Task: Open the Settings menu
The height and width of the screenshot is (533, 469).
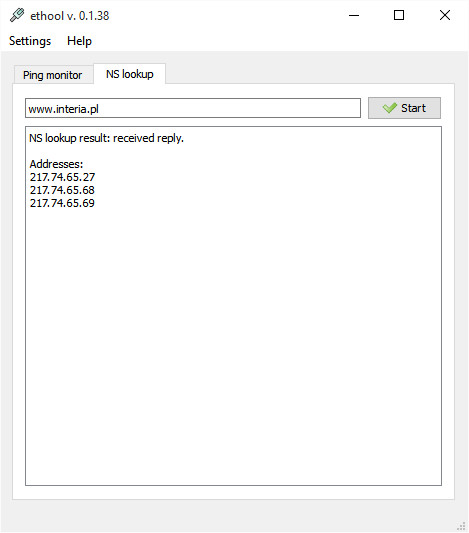Action: coord(30,41)
